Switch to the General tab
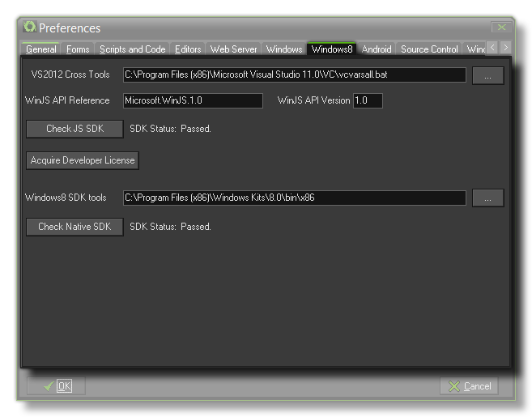This screenshot has height=417, width=532. [41, 49]
